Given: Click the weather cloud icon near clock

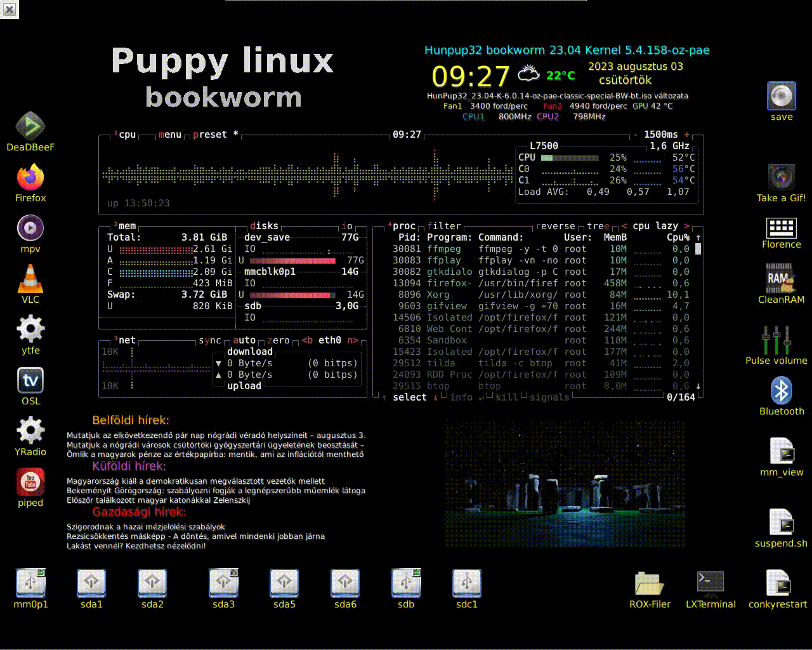Looking at the screenshot, I should (x=528, y=74).
